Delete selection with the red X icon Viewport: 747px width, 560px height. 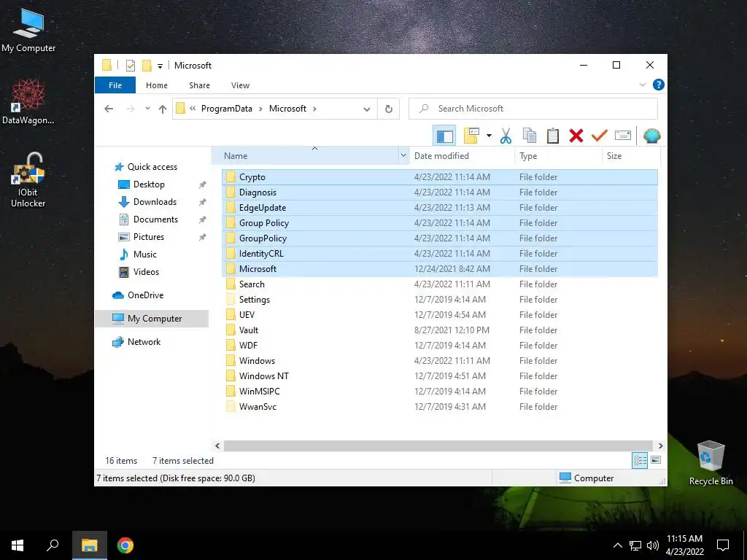576,136
